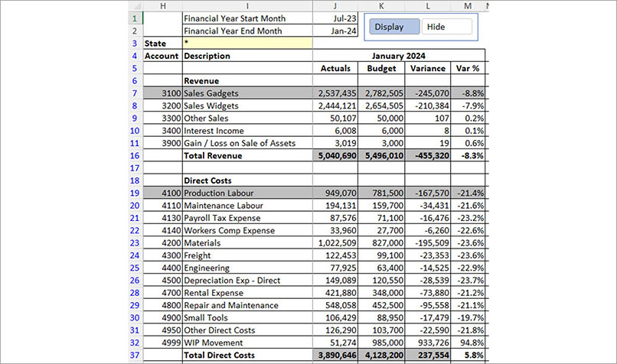Click the 'Workers Comp Expense' description cell
This screenshot has width=617, height=364.
pyautogui.click(x=247, y=230)
